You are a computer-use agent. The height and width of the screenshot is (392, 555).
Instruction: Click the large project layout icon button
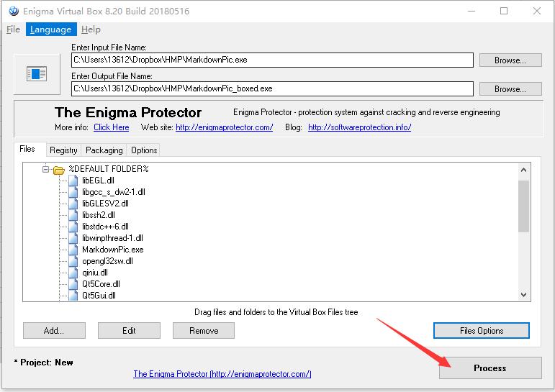click(x=37, y=74)
